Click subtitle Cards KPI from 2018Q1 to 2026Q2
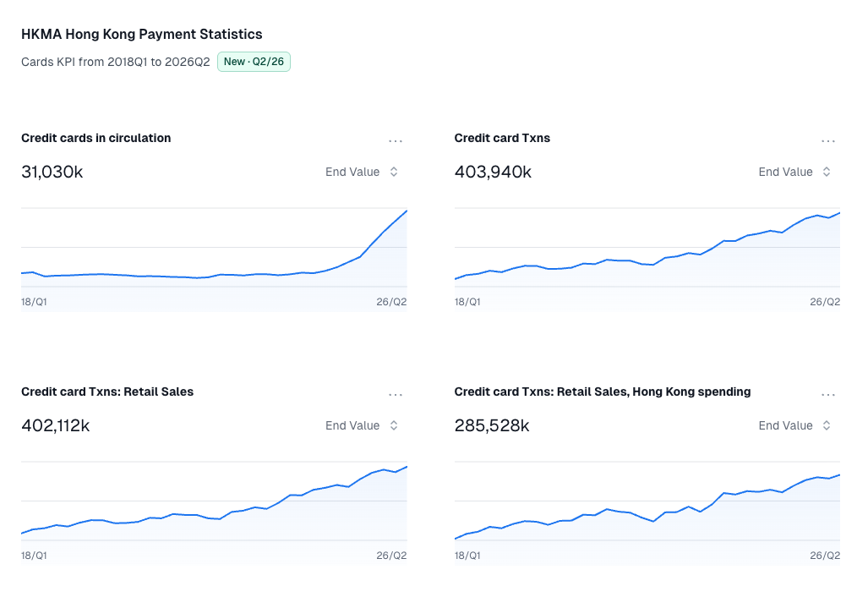The width and height of the screenshot is (868, 597). tap(116, 62)
